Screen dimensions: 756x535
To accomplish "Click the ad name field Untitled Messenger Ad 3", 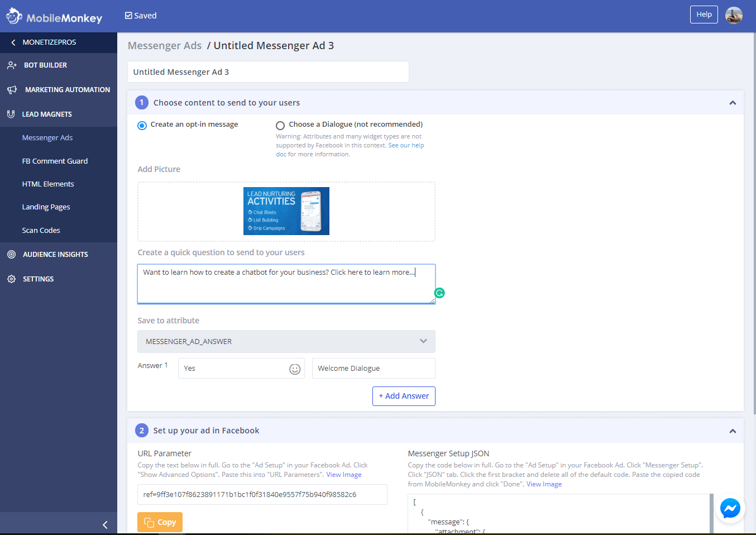I will tap(268, 72).
